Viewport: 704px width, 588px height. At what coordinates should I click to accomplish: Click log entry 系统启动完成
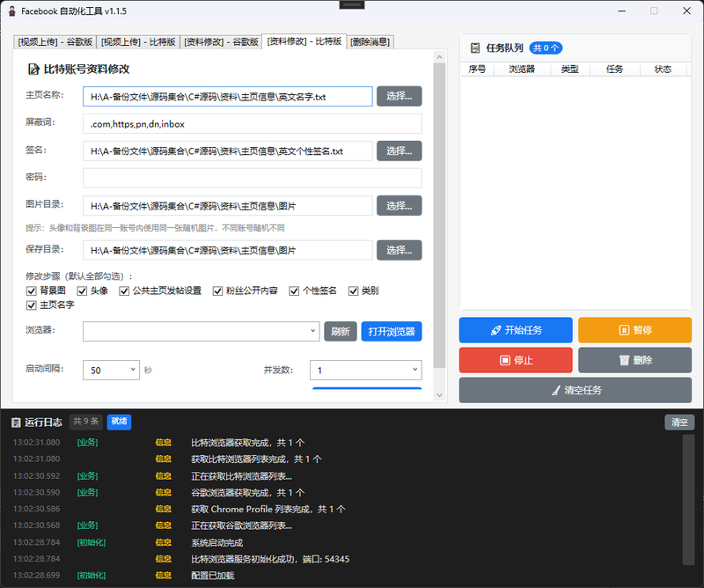[216, 542]
